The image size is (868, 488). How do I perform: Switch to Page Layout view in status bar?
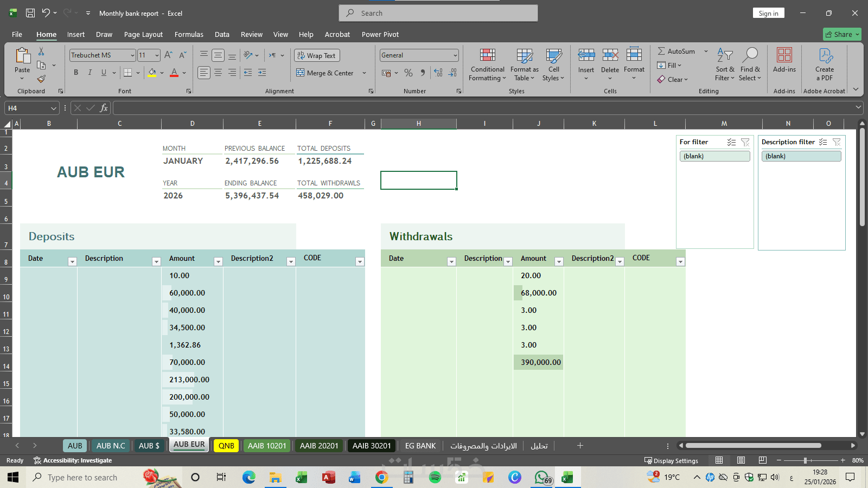[741, 460]
